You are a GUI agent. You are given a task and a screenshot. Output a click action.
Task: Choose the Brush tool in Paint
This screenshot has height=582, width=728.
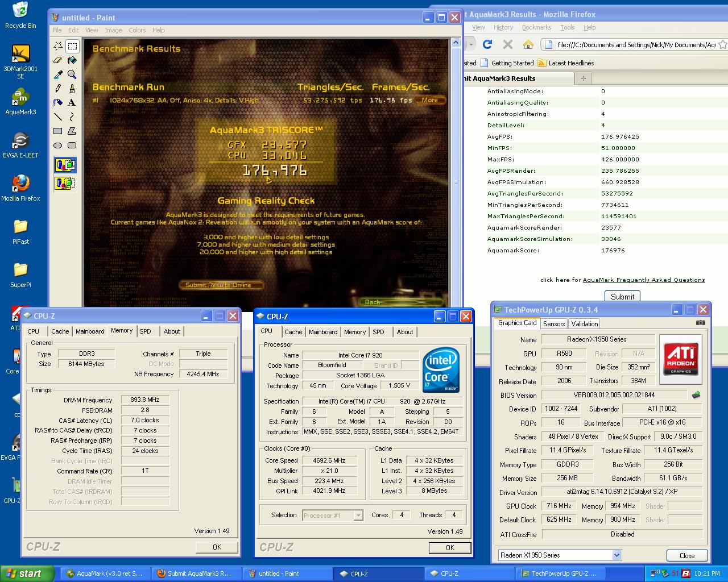click(72, 89)
